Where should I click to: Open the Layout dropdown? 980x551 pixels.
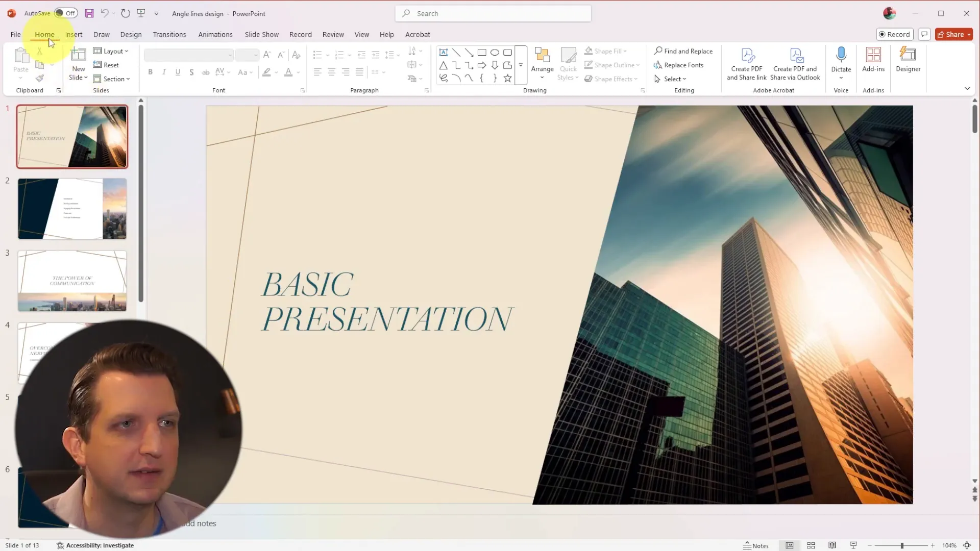tap(111, 51)
